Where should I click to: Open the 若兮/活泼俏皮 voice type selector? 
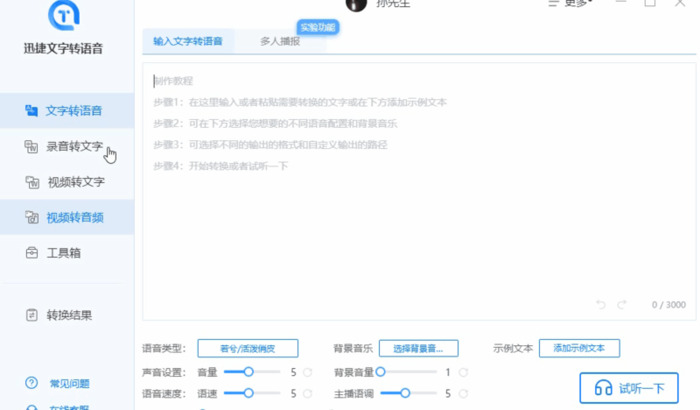(x=248, y=348)
